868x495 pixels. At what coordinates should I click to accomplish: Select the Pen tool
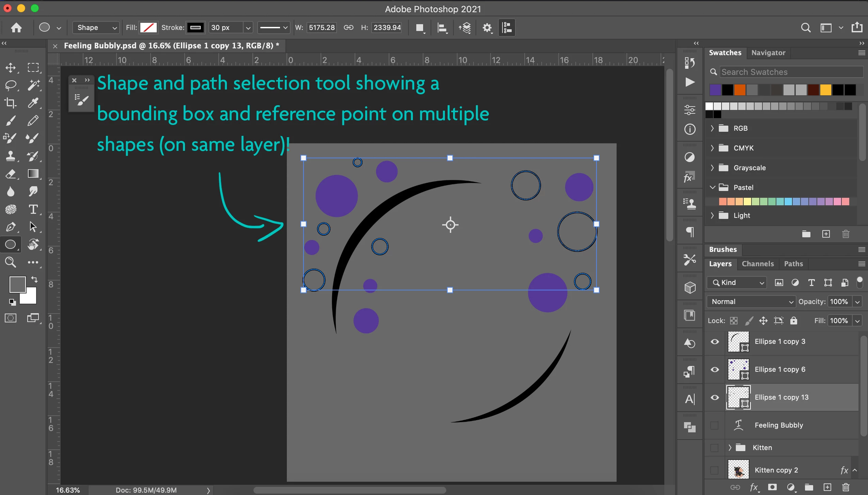tap(11, 227)
